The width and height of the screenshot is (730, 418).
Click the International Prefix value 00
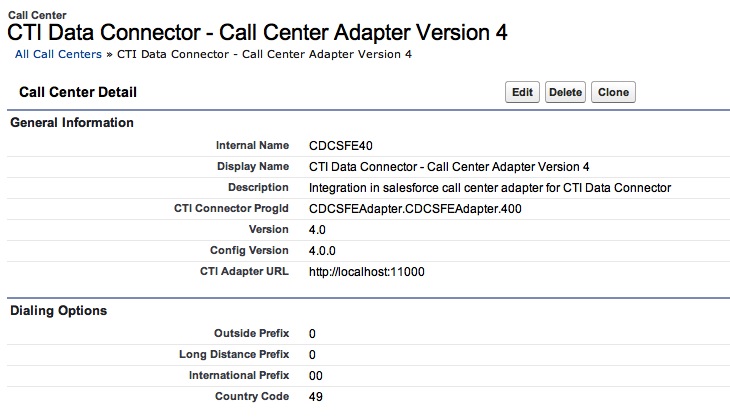317,375
